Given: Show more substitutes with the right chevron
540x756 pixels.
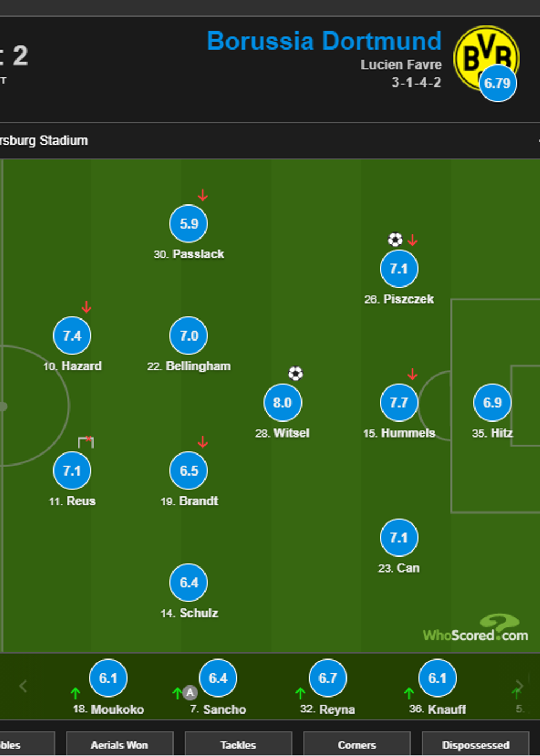Looking at the screenshot, I should [519, 686].
